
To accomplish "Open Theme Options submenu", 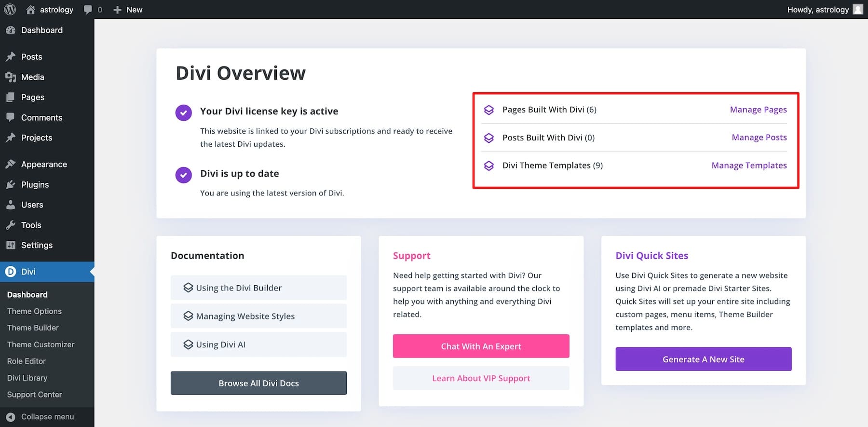I will coord(34,311).
